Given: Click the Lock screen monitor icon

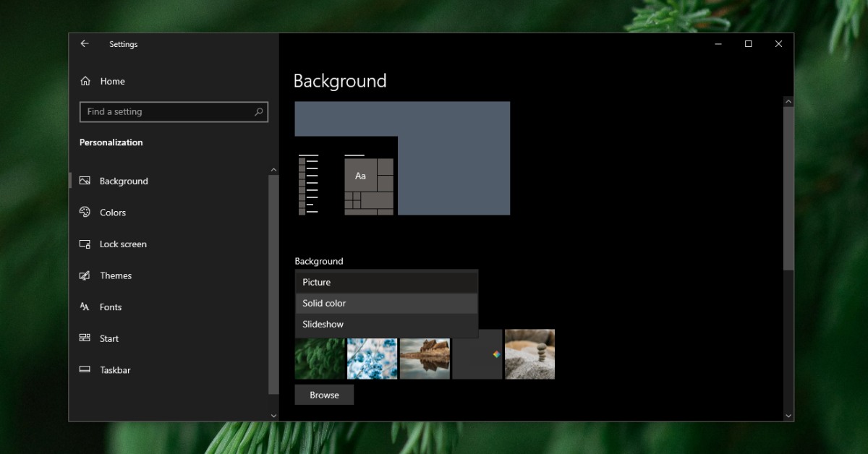Looking at the screenshot, I should click(x=85, y=244).
